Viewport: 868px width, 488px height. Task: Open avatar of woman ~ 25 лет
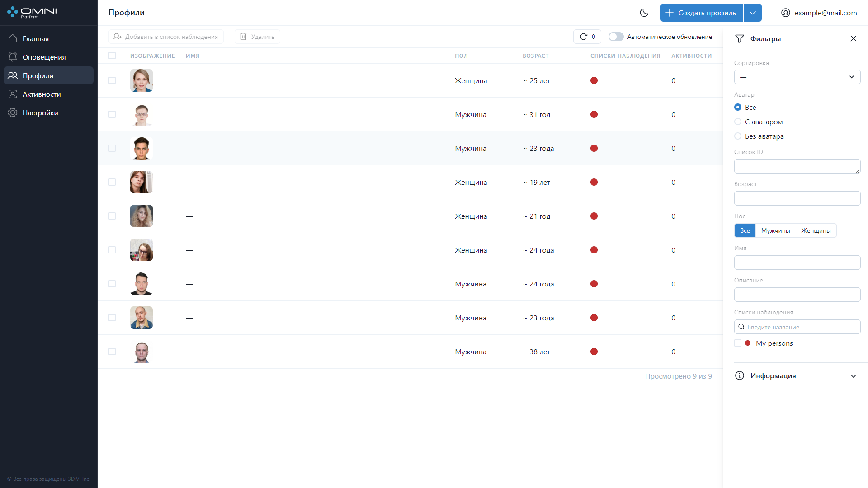[x=142, y=80]
